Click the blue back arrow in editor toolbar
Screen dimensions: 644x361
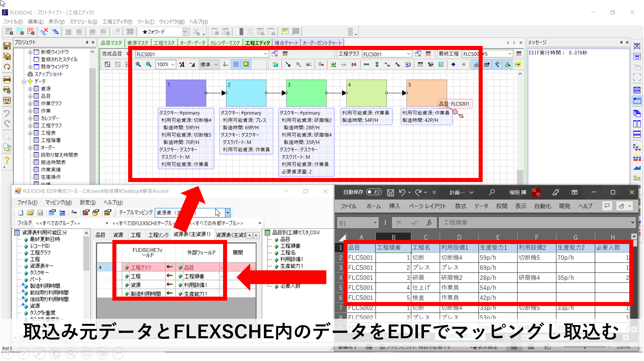[x=453, y=64]
